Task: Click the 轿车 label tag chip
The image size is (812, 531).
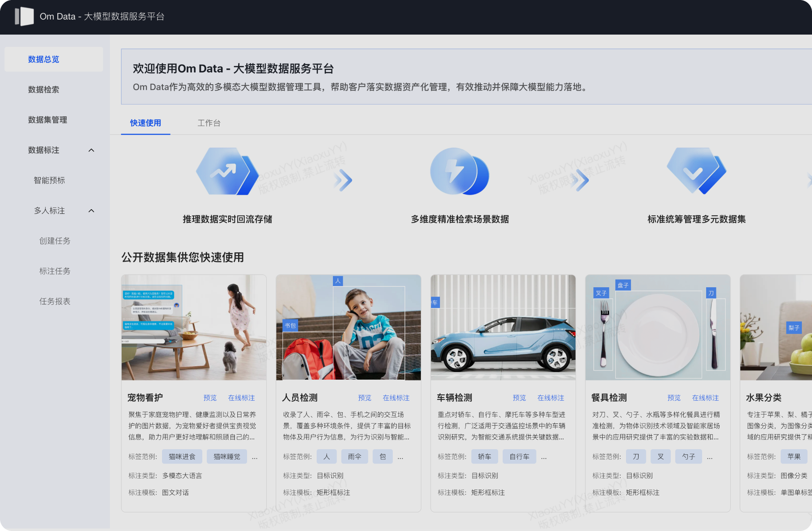Action: tap(484, 457)
